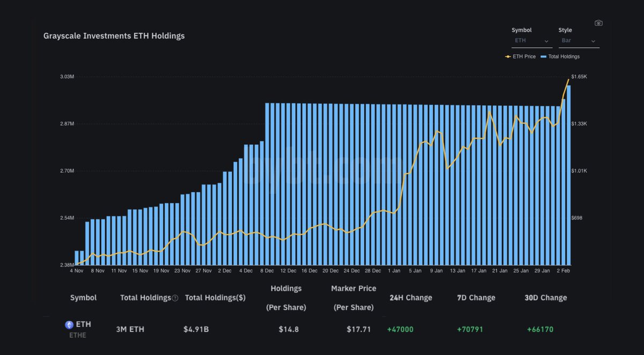The width and height of the screenshot is (644, 355).
Task: Click the 7D Change value +70791
Action: pyautogui.click(x=469, y=329)
